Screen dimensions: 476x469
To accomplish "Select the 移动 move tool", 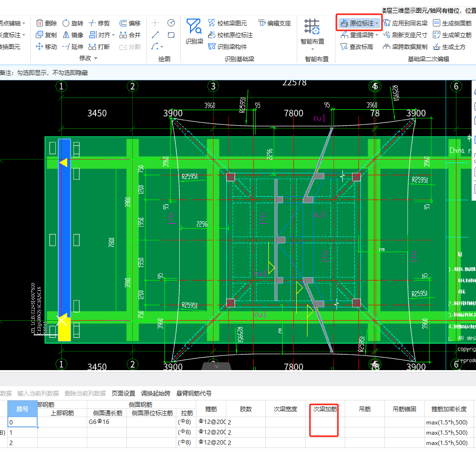I will pos(47,47).
